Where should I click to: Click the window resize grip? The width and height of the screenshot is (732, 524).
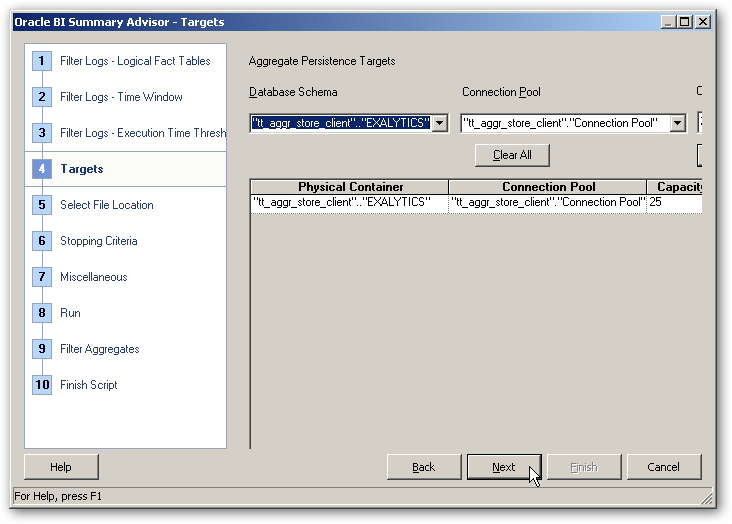point(707,499)
